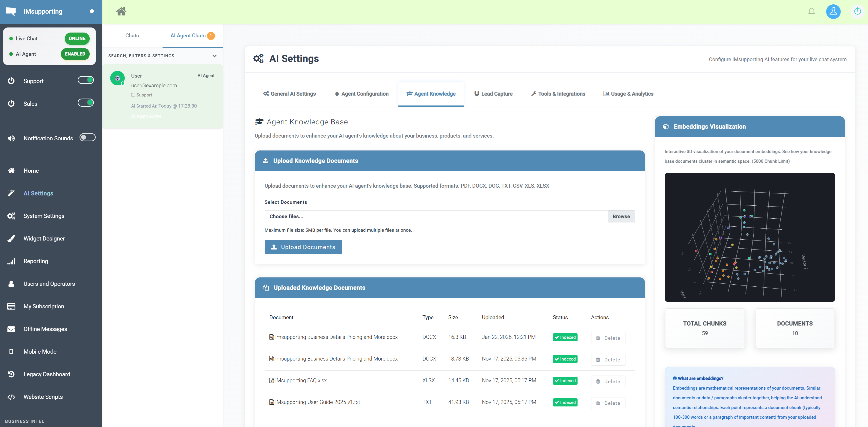Open Users and Operators page

point(49,284)
